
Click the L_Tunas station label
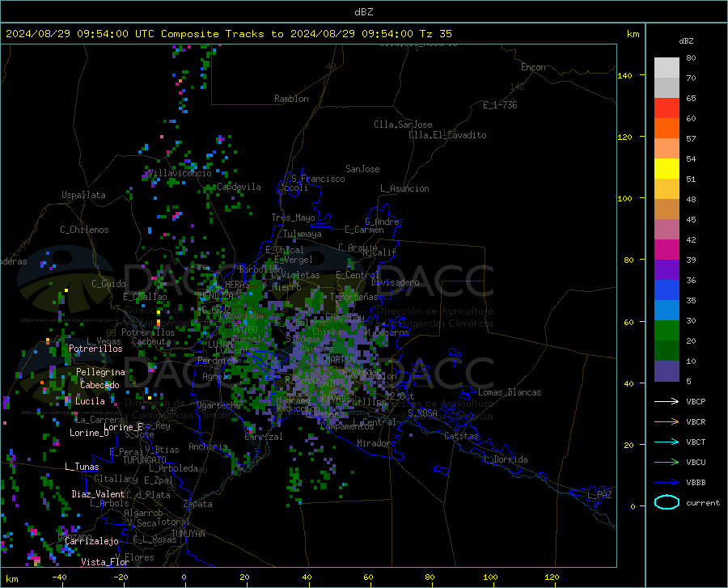coord(82,467)
